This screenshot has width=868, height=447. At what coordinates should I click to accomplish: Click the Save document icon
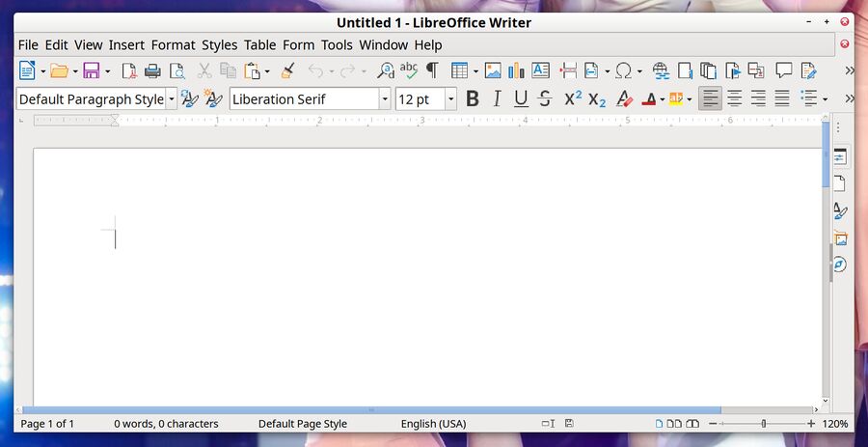point(92,70)
